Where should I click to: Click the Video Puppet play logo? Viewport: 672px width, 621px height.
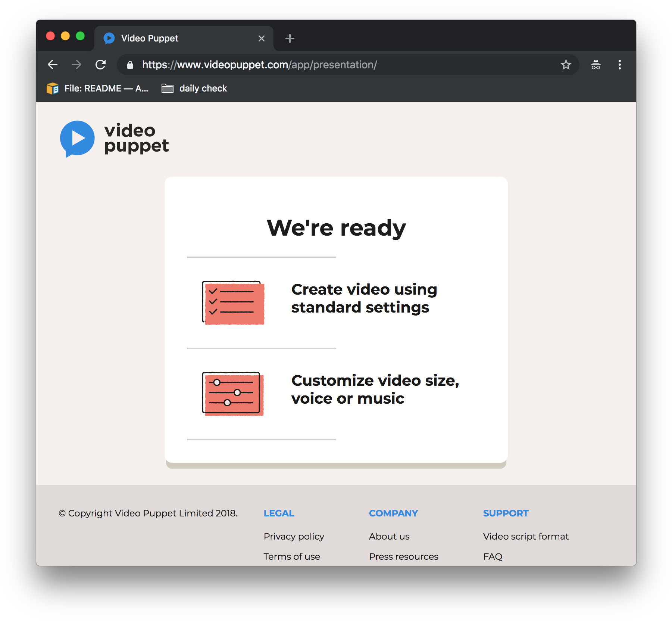77,139
